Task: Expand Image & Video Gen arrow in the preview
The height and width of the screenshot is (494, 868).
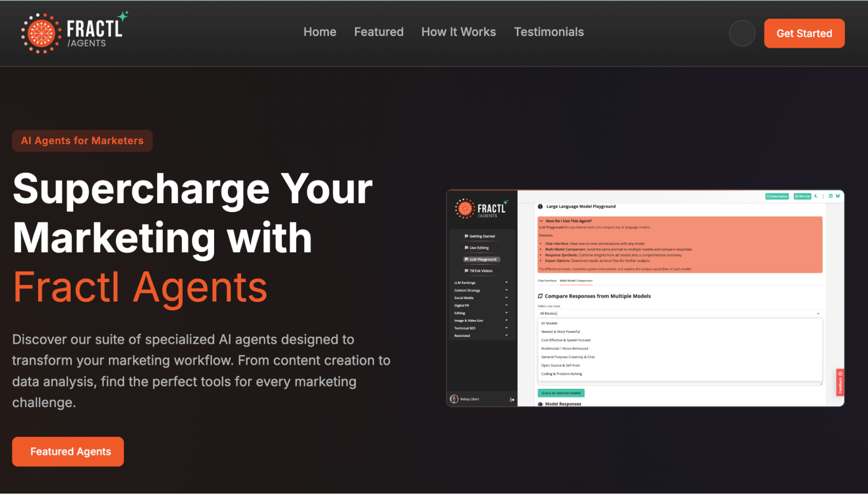Action: click(506, 321)
